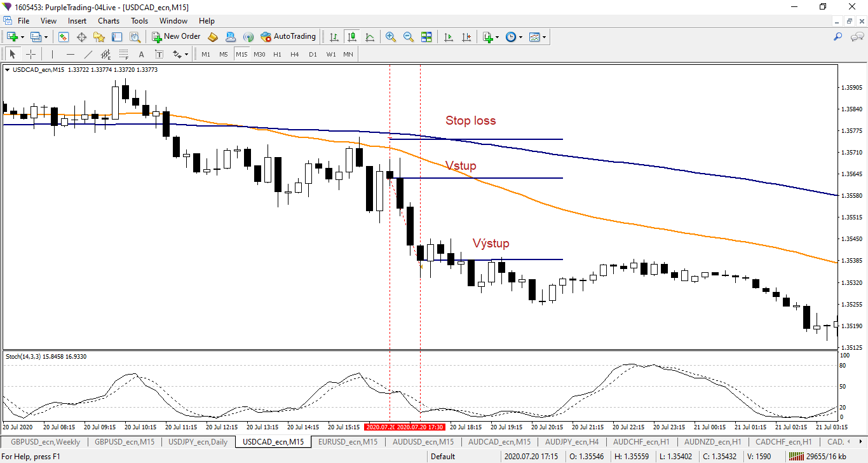Expand the Periods dropdown arrow
Viewport: 868px width, 463px height.
tap(520, 37)
